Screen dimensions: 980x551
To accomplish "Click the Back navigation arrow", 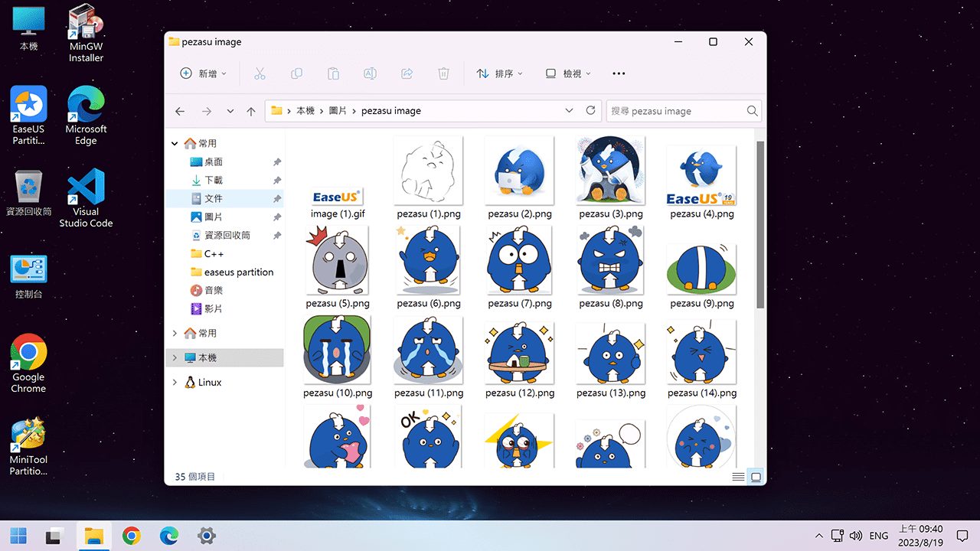I will 179,110.
